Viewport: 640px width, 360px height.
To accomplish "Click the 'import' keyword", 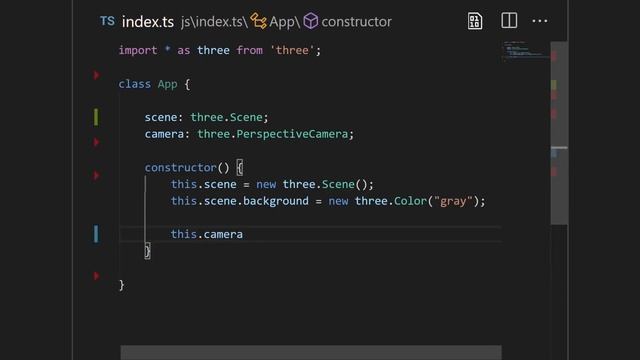I will click(138, 50).
